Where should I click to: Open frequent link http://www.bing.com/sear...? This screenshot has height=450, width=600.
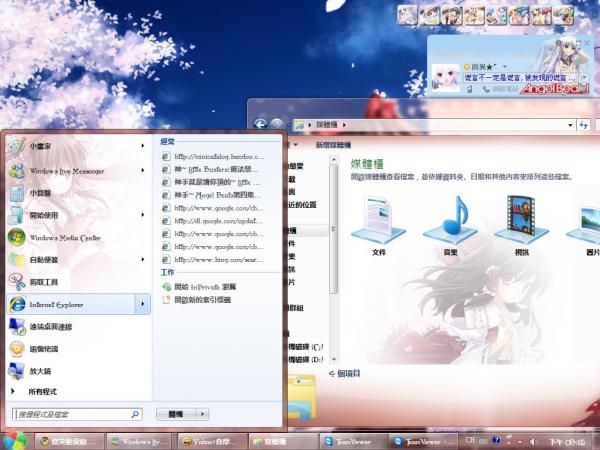[214, 259]
